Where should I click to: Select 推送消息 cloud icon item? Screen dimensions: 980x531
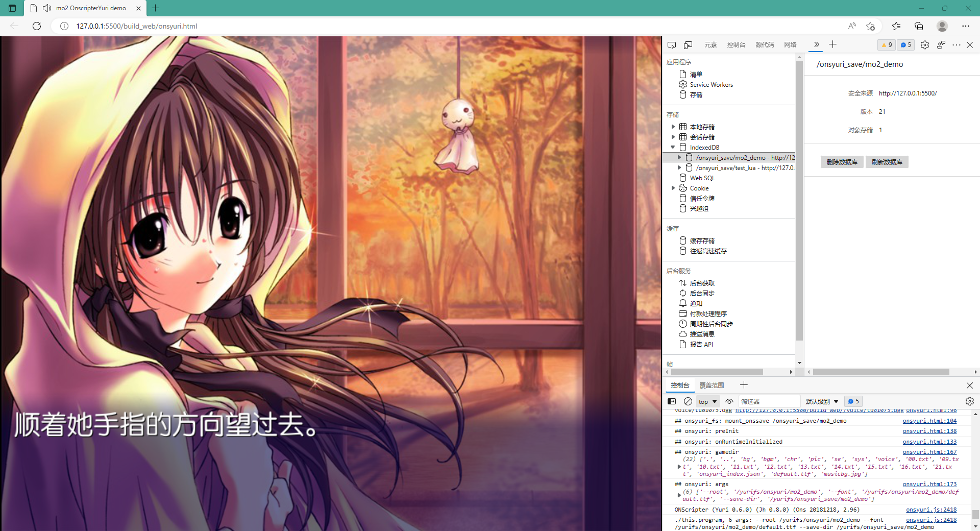point(683,334)
